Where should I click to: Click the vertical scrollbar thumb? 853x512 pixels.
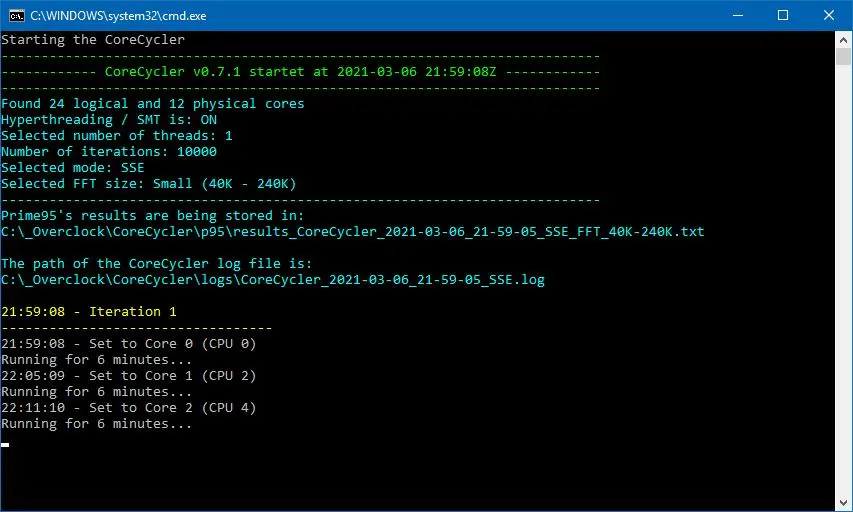click(843, 57)
